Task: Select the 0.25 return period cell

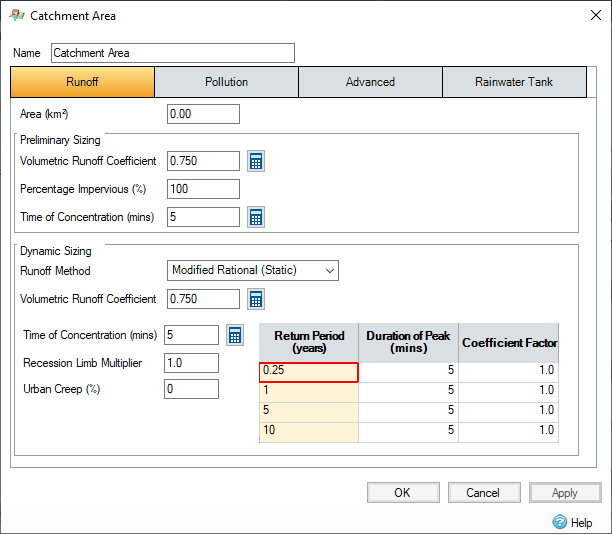Action: pyautogui.click(x=309, y=372)
